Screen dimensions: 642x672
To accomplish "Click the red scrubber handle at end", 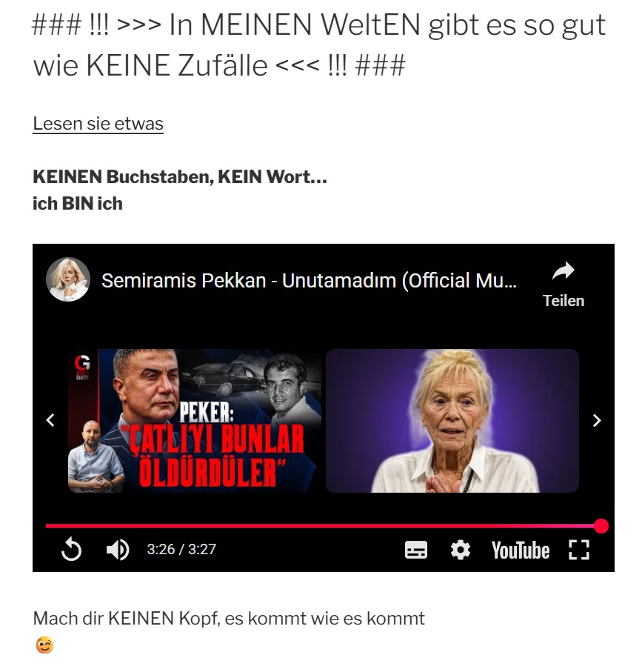I will 601,526.
